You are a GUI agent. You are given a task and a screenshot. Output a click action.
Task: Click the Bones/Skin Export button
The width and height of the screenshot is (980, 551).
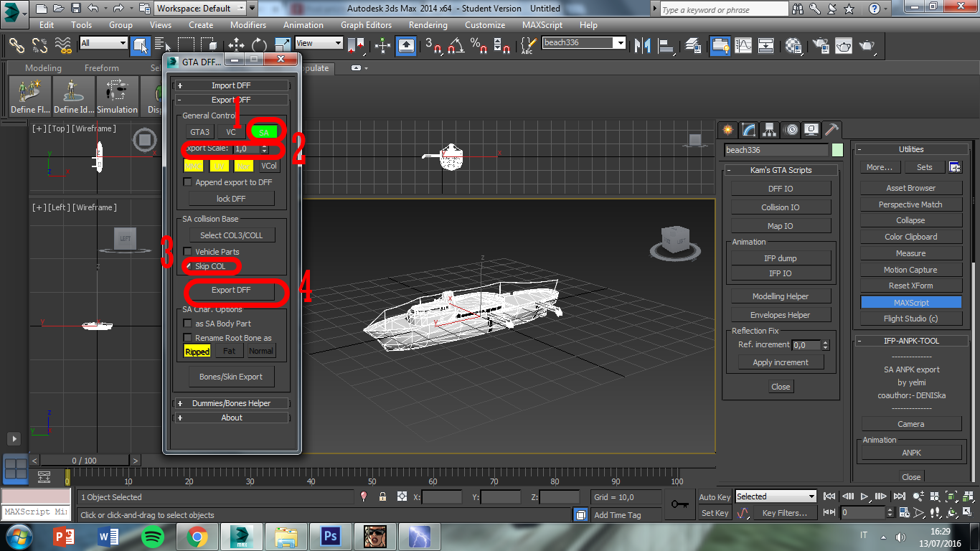(x=231, y=377)
